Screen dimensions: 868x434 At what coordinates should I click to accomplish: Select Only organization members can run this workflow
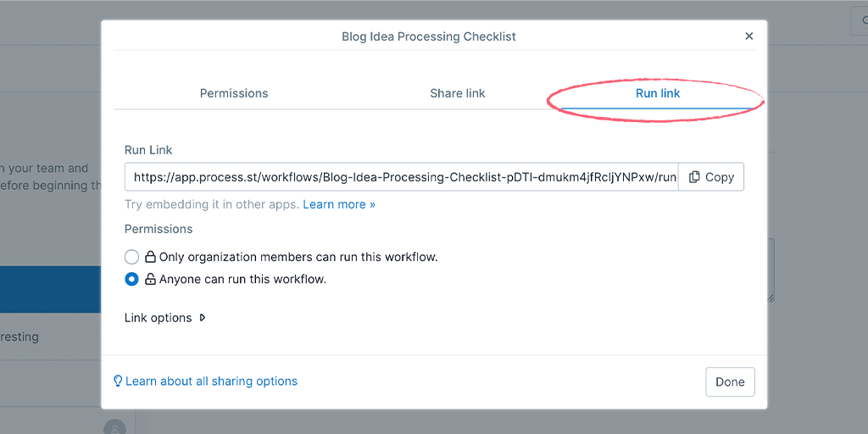point(131,258)
